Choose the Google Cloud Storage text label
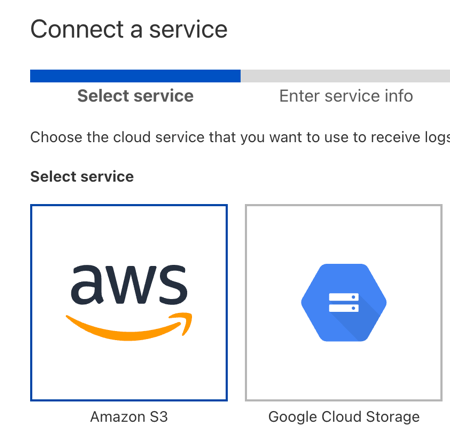The height and width of the screenshot is (438, 450). pos(344,417)
